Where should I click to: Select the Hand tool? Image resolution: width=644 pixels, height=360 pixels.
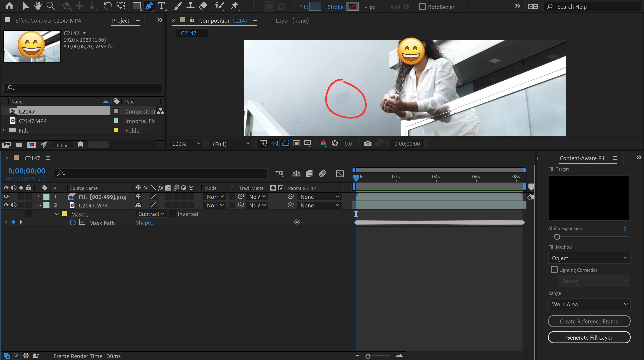pyautogui.click(x=38, y=6)
